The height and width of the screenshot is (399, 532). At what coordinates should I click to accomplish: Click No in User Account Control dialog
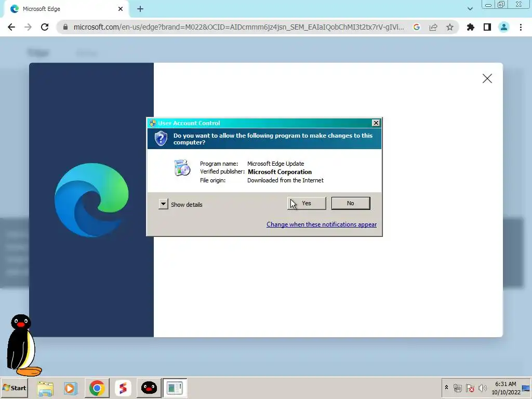click(x=351, y=203)
